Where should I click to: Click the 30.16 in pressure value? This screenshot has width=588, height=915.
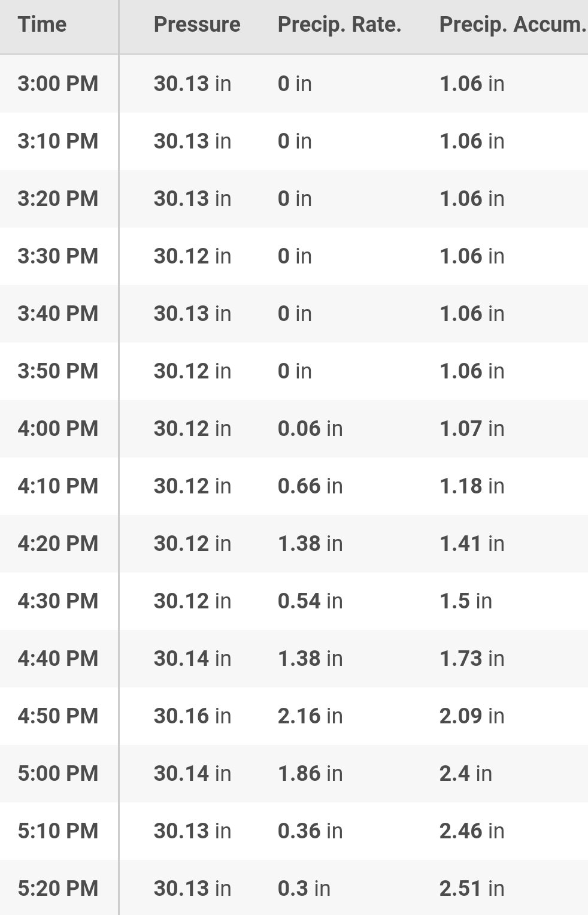click(192, 716)
